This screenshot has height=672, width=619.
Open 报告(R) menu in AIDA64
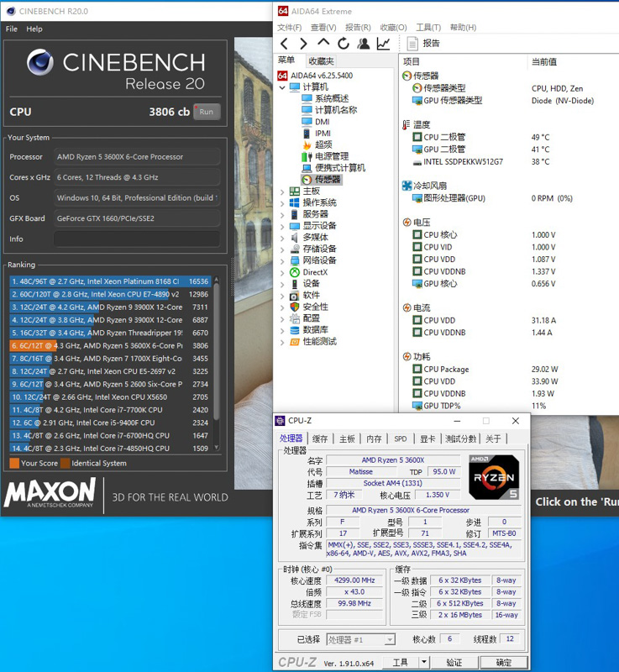click(358, 28)
